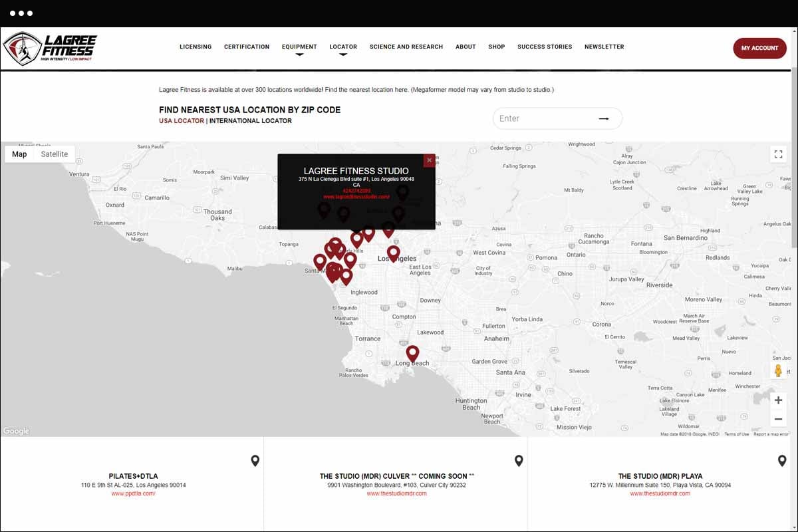Image resolution: width=798 pixels, height=532 pixels.
Task: Open the International Locator link
Action: click(x=250, y=121)
